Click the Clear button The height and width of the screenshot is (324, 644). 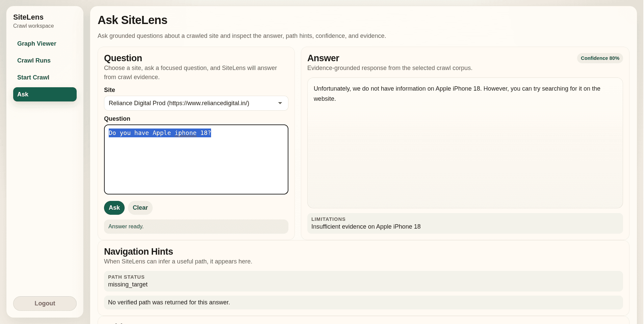pyautogui.click(x=140, y=208)
